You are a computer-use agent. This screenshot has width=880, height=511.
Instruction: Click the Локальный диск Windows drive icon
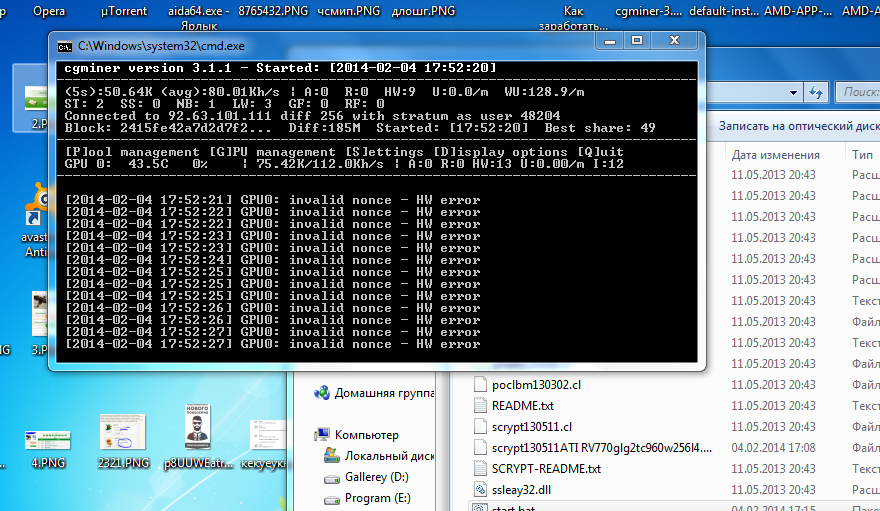coord(332,455)
